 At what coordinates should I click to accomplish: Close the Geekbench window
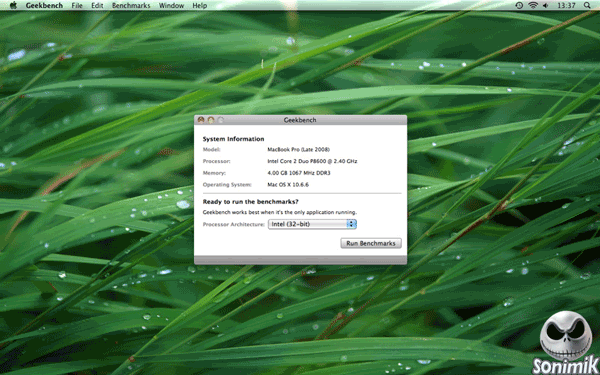201,120
